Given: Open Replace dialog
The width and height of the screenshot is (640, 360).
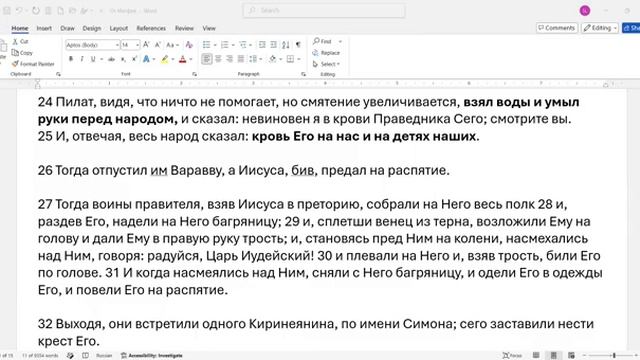Looking at the screenshot, I should (326, 53).
